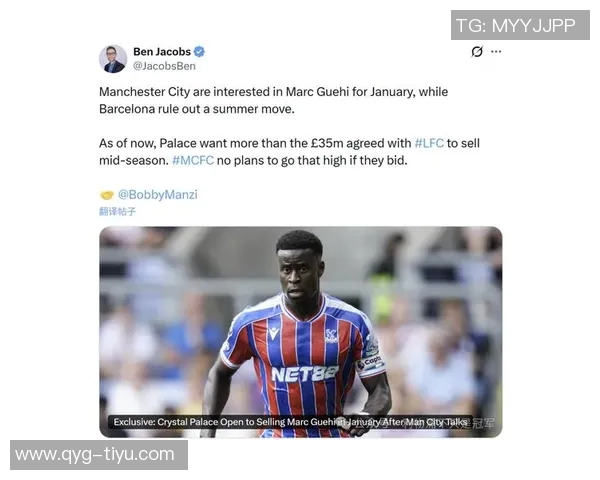Viewport: 600px width, 480px height.
Task: Open the www.qyg-tiyu.com watermark link
Action: click(99, 455)
